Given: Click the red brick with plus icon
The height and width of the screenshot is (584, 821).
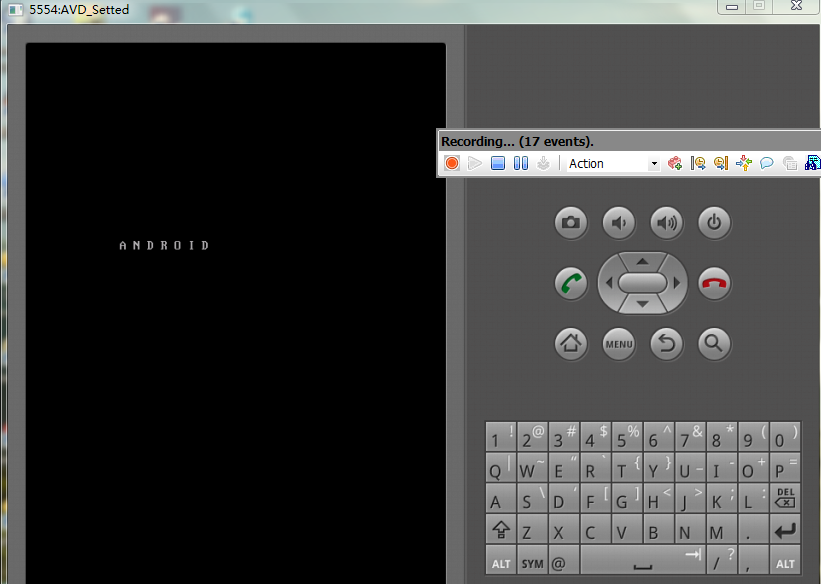Looking at the screenshot, I should (675, 163).
